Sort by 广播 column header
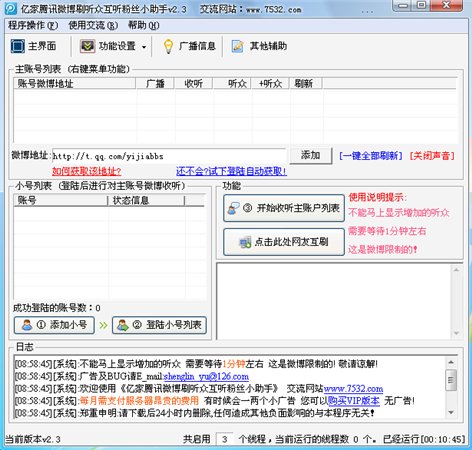472x450 pixels. coord(155,83)
